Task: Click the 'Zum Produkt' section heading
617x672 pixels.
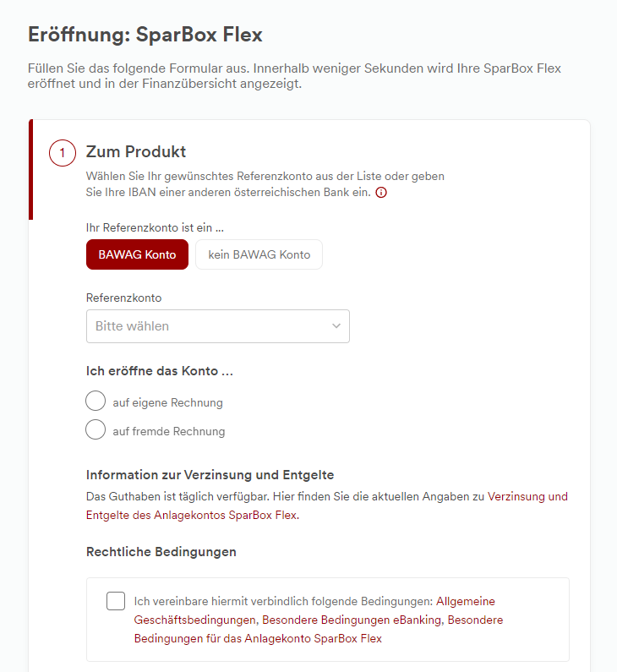Action: [136, 152]
